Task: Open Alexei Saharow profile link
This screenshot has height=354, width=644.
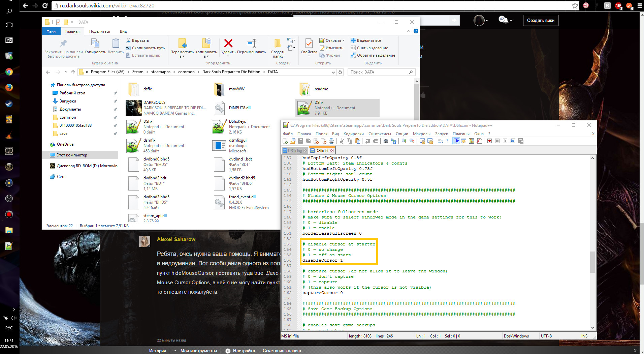Action: 176,239
